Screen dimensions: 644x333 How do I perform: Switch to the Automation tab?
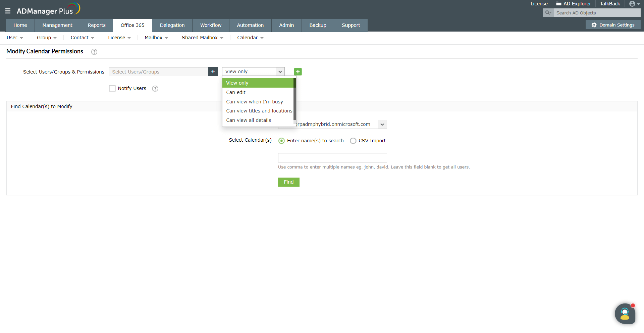[250, 25]
